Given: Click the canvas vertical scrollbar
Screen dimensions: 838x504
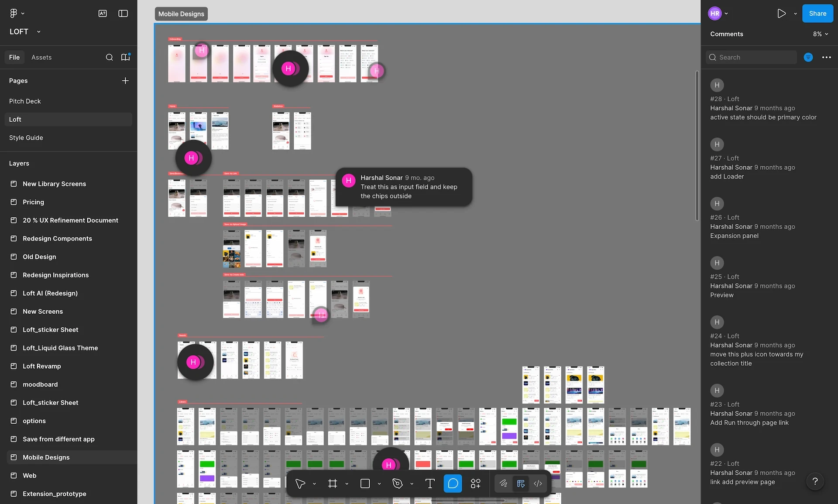Looking at the screenshot, I should [x=697, y=146].
